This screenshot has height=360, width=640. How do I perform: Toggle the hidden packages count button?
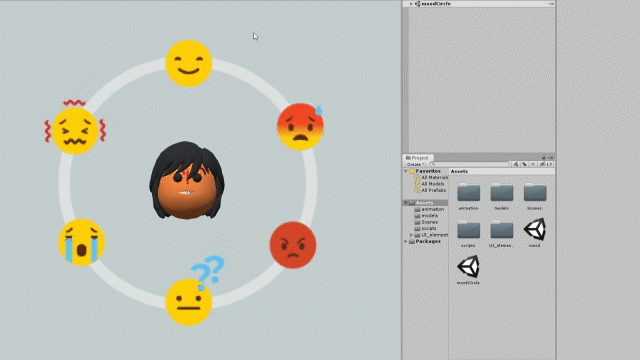546,164
